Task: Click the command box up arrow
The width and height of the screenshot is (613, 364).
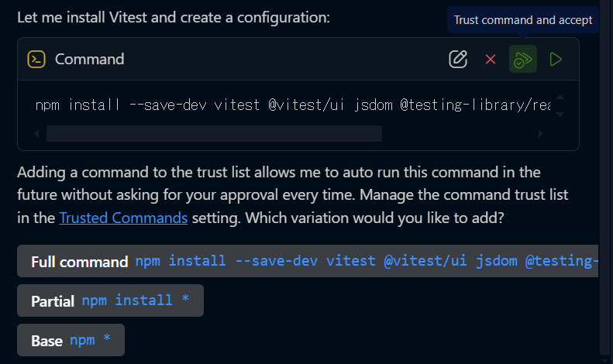Action: pyautogui.click(x=560, y=98)
